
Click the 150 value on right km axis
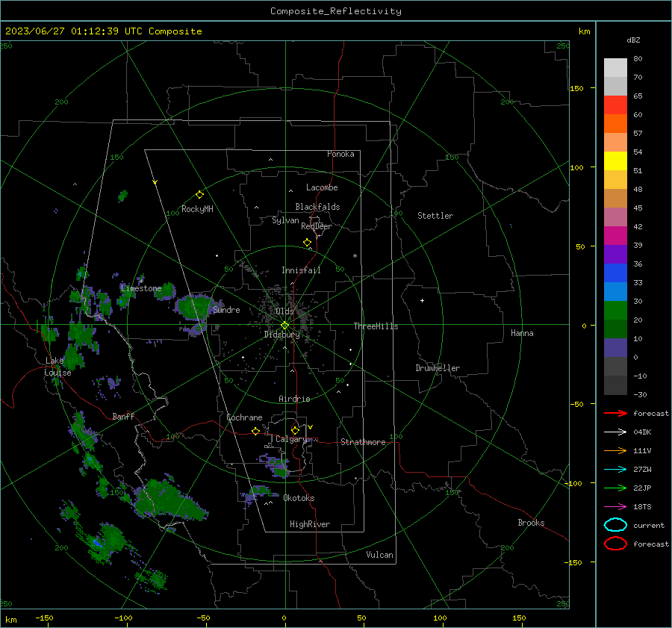tap(577, 88)
